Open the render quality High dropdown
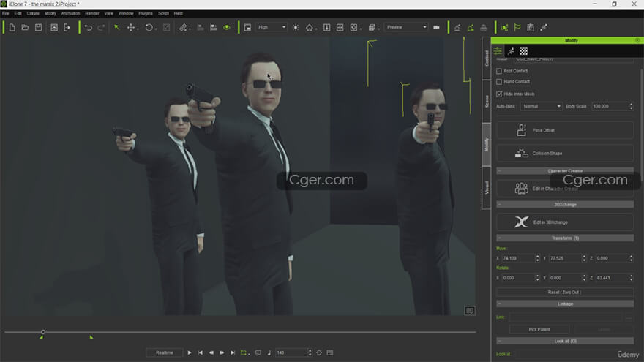The width and height of the screenshot is (644, 362). [271, 28]
